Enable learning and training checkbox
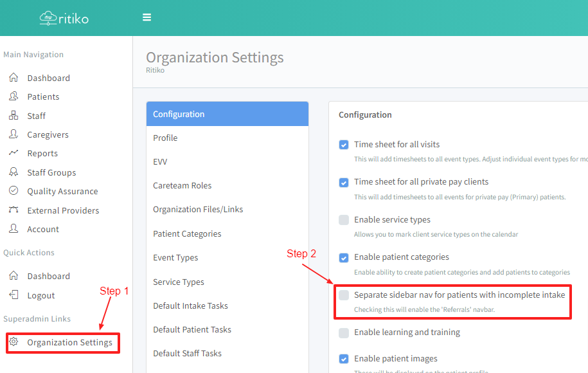 [344, 332]
